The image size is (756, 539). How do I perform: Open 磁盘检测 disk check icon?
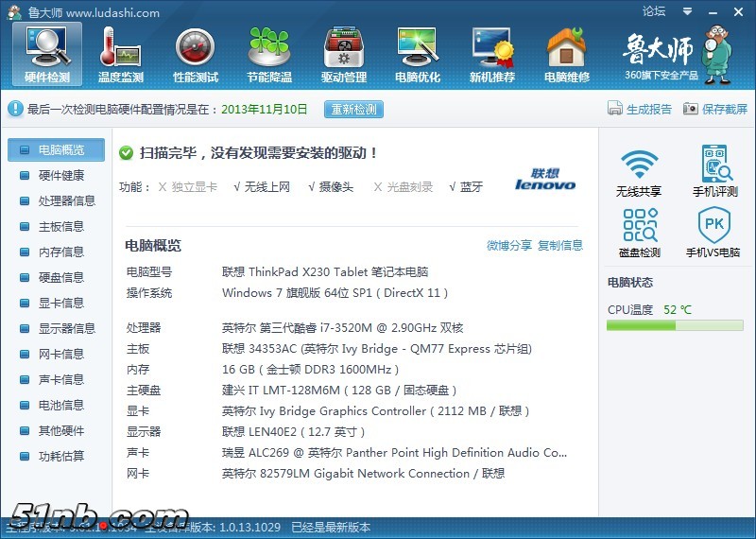coord(639,233)
